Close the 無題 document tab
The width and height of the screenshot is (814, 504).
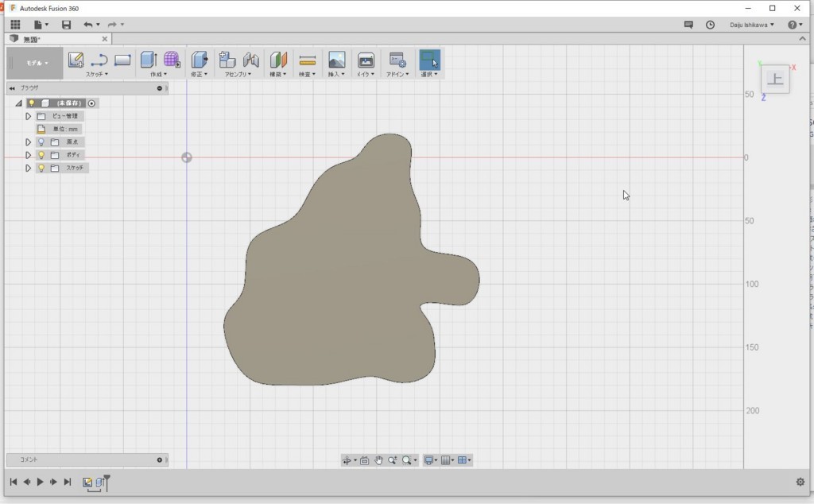pyautogui.click(x=105, y=39)
